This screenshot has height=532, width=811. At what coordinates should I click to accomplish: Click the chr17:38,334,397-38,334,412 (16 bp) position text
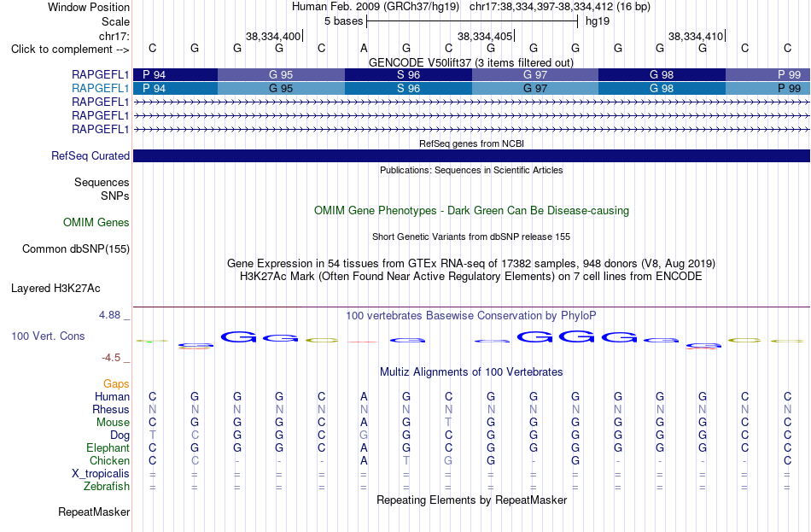pos(560,7)
